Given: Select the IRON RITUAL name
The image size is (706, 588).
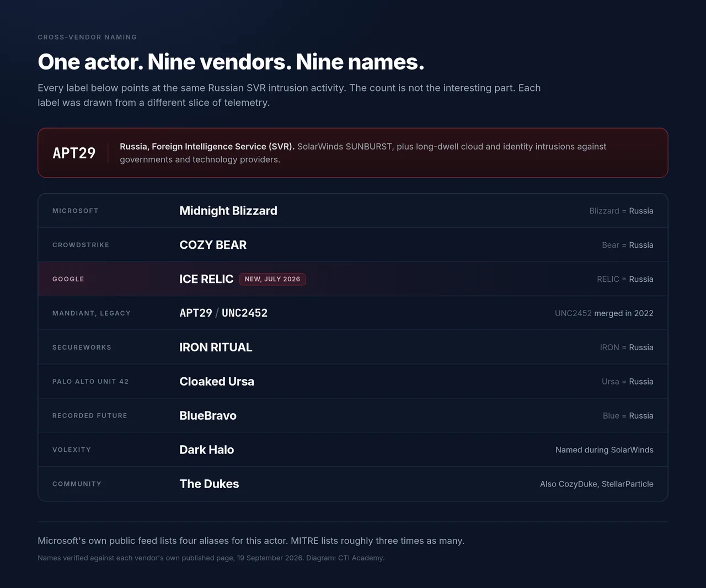Looking at the screenshot, I should tap(216, 348).
